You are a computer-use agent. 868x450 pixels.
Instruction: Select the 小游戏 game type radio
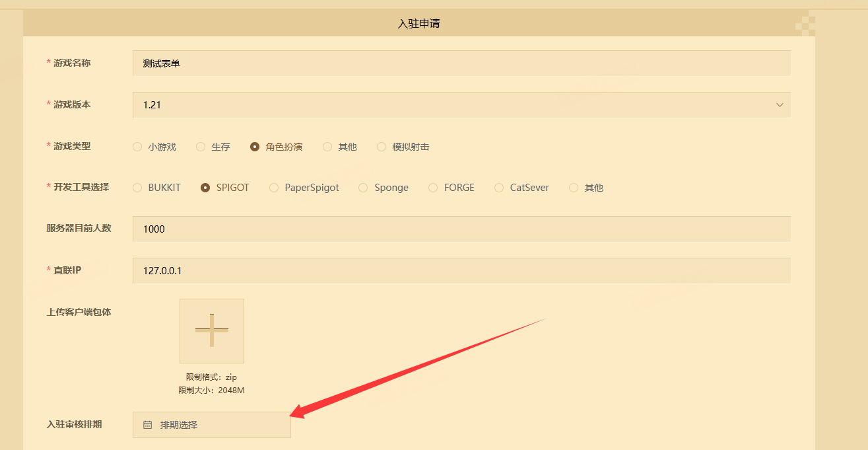tap(137, 147)
